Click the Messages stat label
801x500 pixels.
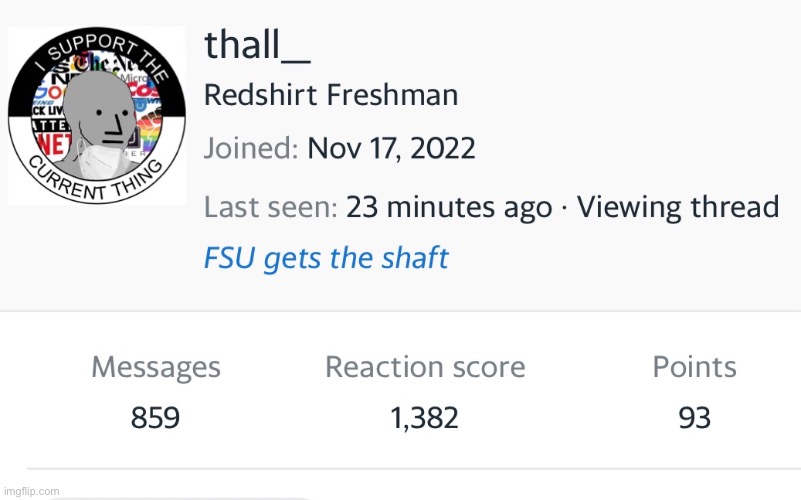[156, 367]
